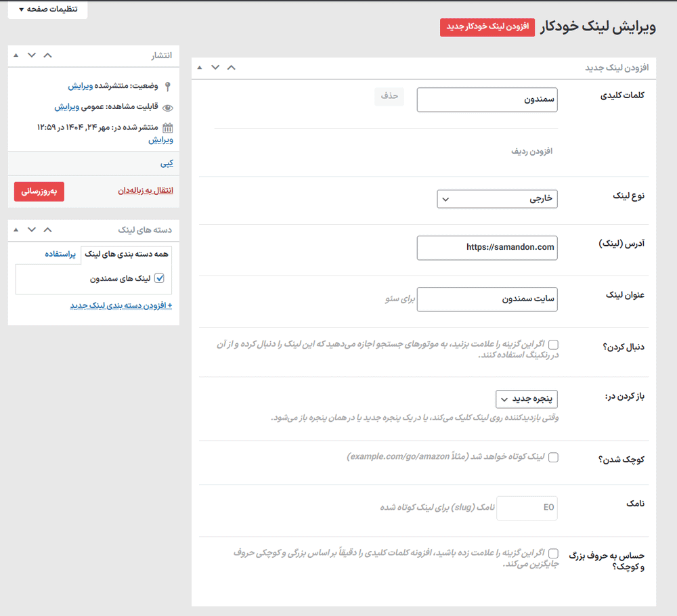The width and height of the screenshot is (677, 616).
Task: Enable the دنبال کردن؟ follow checkbox
Action: coord(553,345)
